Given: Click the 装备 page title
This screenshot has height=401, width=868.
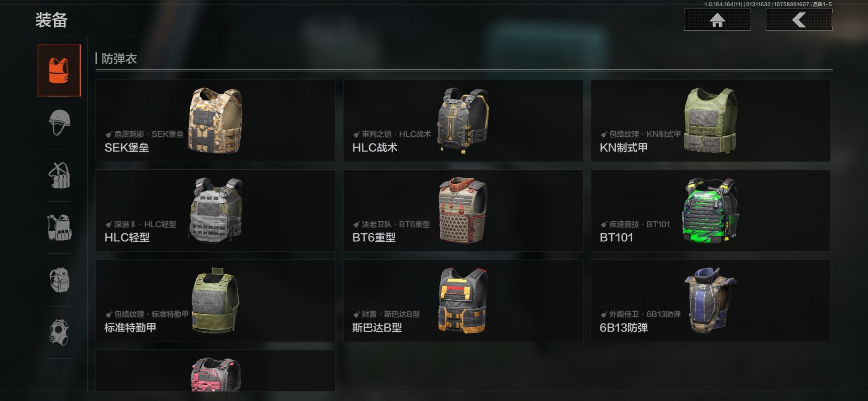Looking at the screenshot, I should [x=52, y=20].
